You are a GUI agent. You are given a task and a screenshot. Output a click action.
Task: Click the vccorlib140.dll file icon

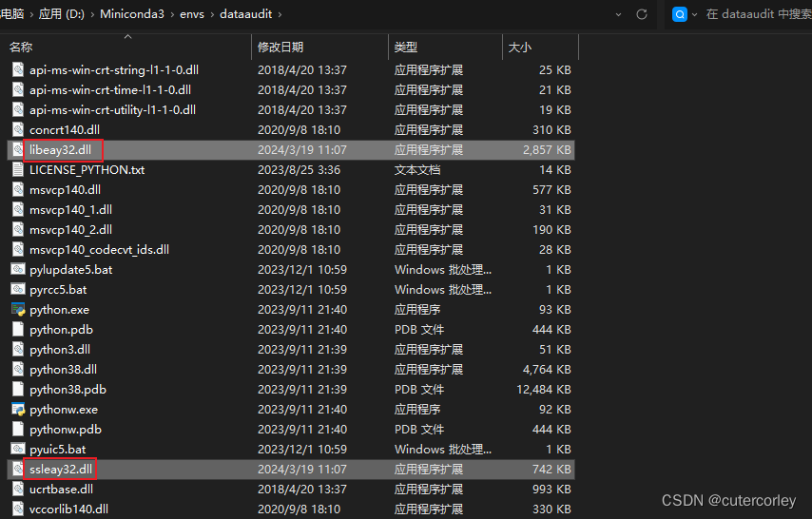pyautogui.click(x=18, y=509)
